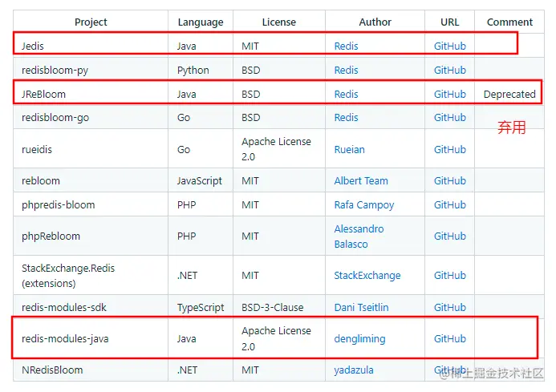
Task: Open the GitHub link for redisbloom-go
Action: pyautogui.click(x=449, y=118)
